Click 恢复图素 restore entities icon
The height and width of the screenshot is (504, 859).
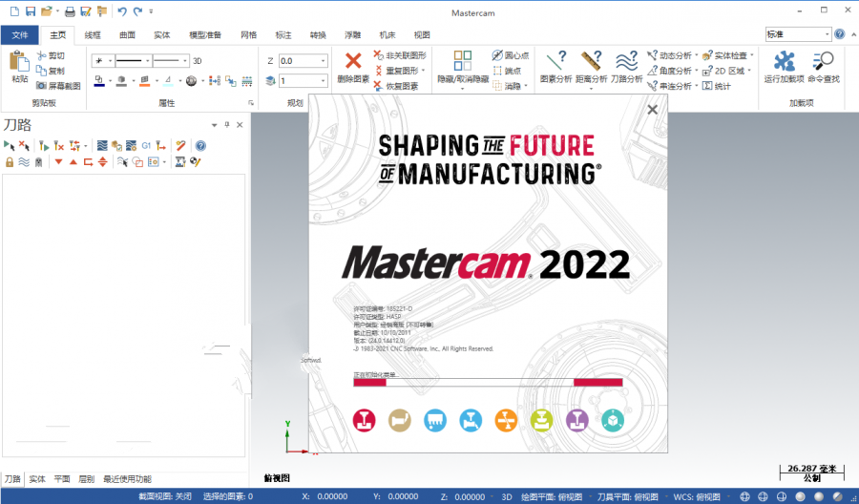(x=379, y=86)
